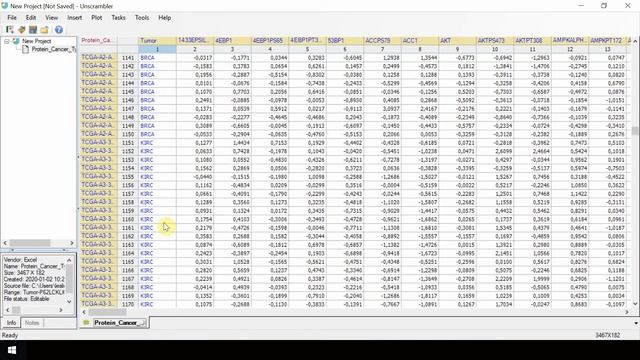Click the folder toolbar icon
The image size is (640, 360).
point(44,30)
